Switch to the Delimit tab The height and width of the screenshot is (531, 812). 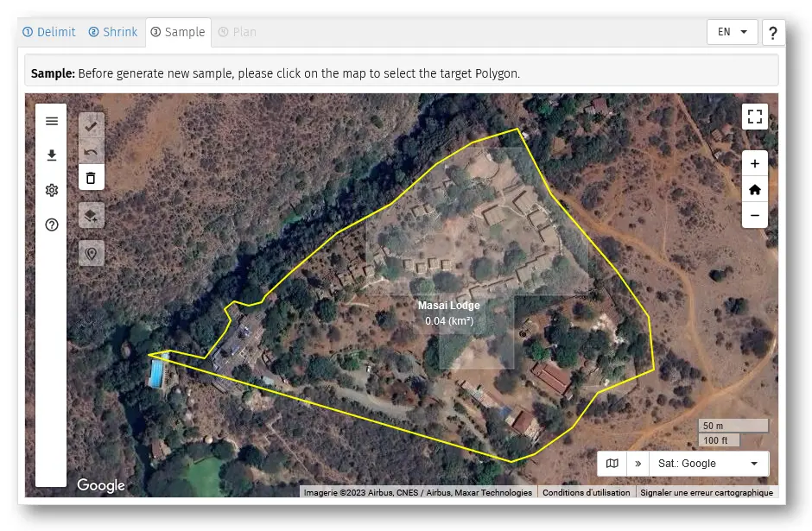click(49, 32)
